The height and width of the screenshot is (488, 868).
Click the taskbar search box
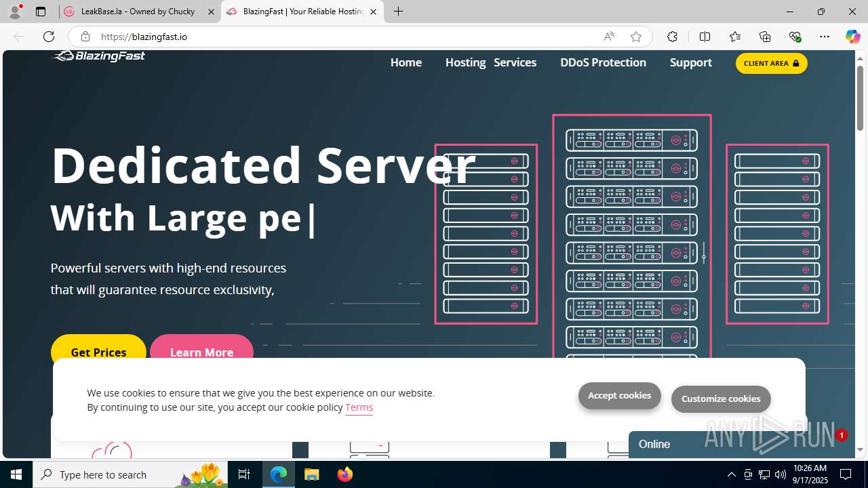point(131,474)
